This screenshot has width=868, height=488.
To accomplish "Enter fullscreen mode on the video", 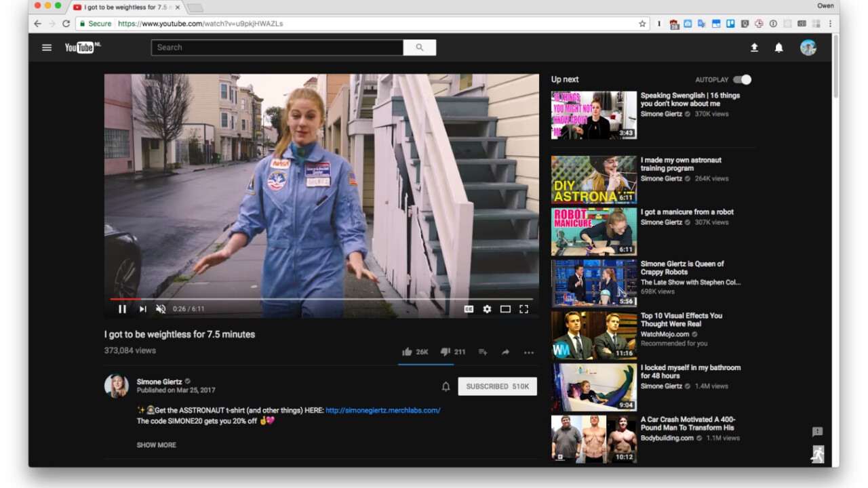I will click(524, 309).
